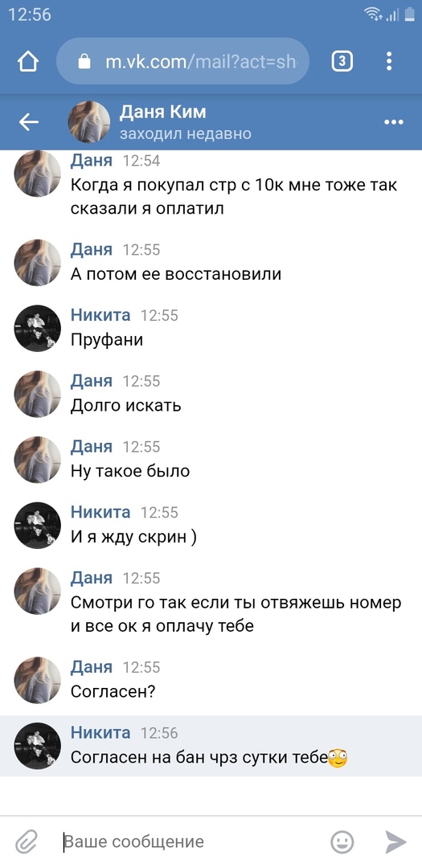The image size is (422, 868).
Task: Open the browser tabs counter showing 3
Action: coord(342,61)
